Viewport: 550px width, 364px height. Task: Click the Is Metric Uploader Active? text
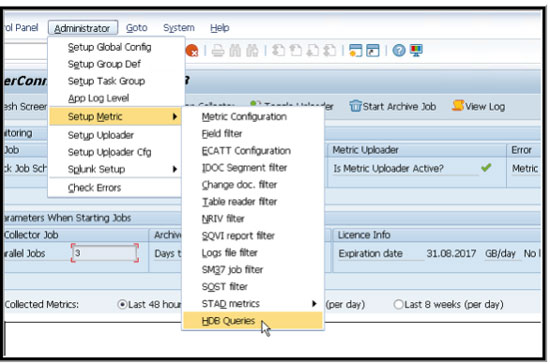tap(388, 169)
